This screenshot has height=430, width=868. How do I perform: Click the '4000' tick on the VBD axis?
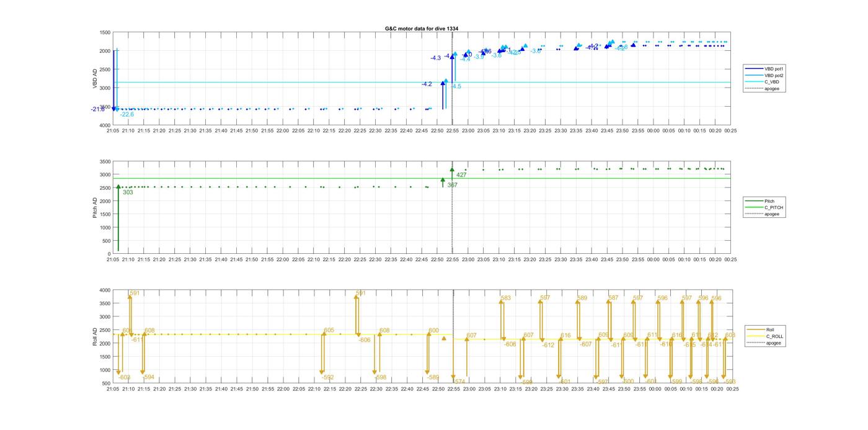coord(105,125)
